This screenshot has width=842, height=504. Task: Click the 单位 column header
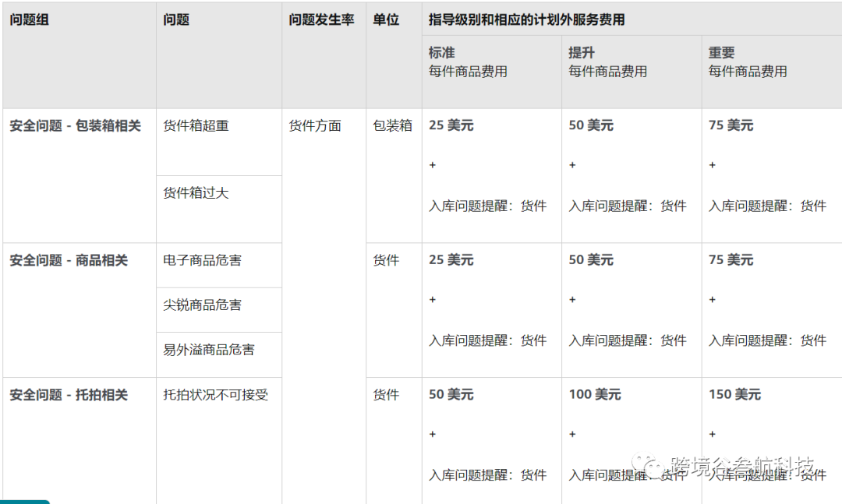pos(386,20)
